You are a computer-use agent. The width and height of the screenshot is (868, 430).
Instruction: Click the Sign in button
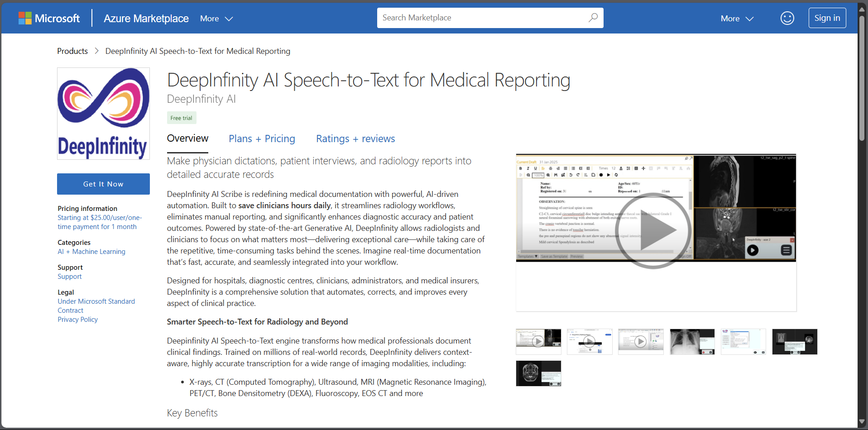827,18
